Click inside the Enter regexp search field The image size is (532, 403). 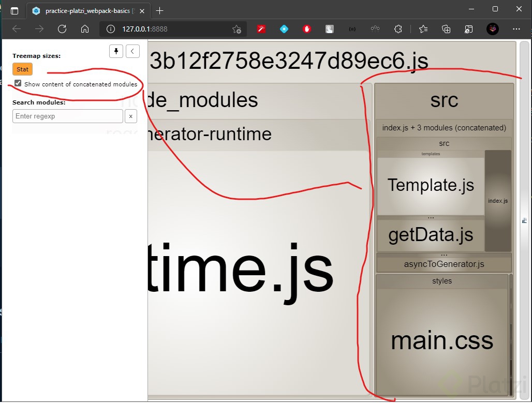pos(67,116)
